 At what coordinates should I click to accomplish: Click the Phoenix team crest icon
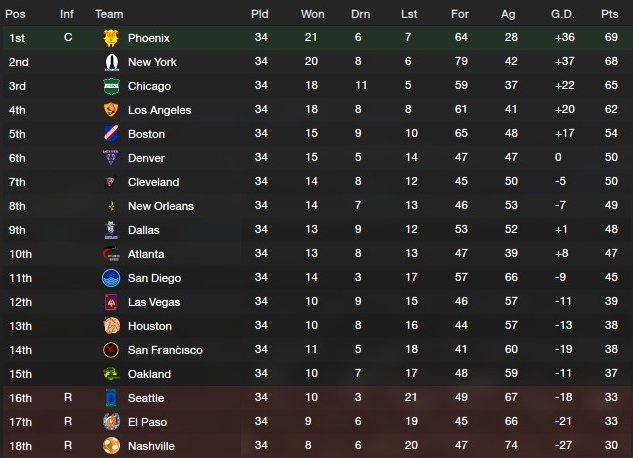pyautogui.click(x=111, y=38)
